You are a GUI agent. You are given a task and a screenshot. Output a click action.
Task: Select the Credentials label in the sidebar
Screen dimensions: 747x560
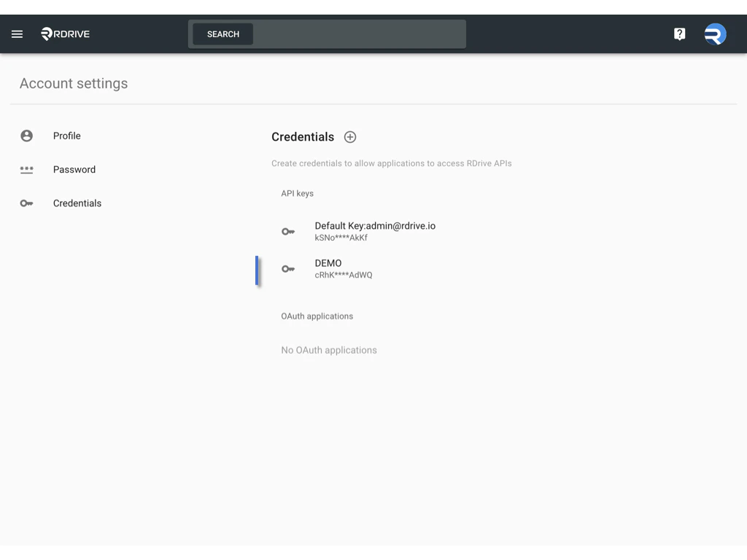[x=77, y=203]
